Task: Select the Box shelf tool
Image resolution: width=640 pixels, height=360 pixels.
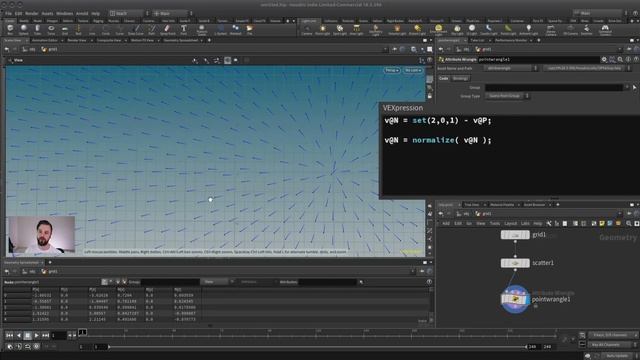Action: point(10,29)
